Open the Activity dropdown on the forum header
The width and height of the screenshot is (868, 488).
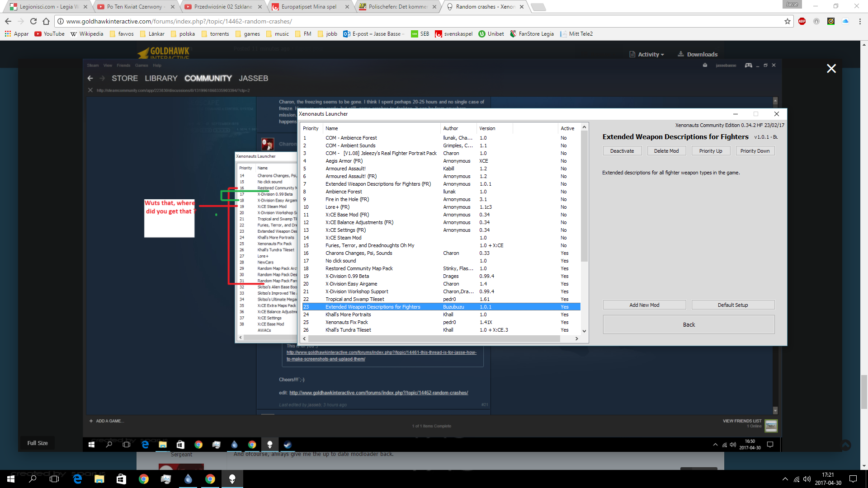coord(647,54)
